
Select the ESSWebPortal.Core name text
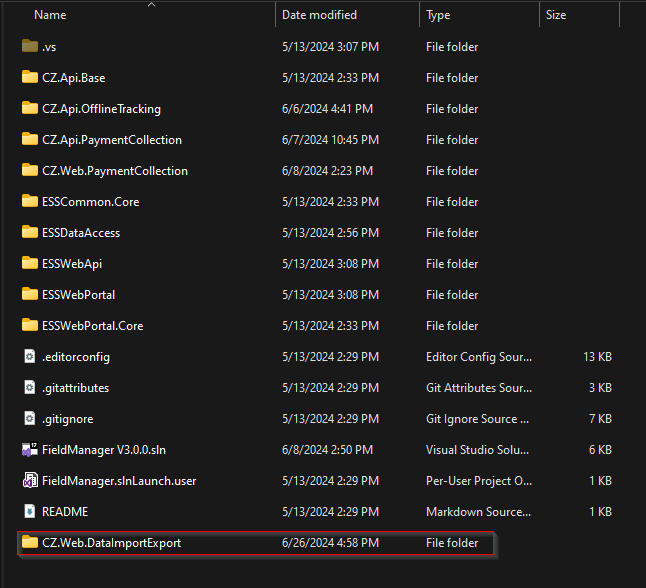point(93,326)
